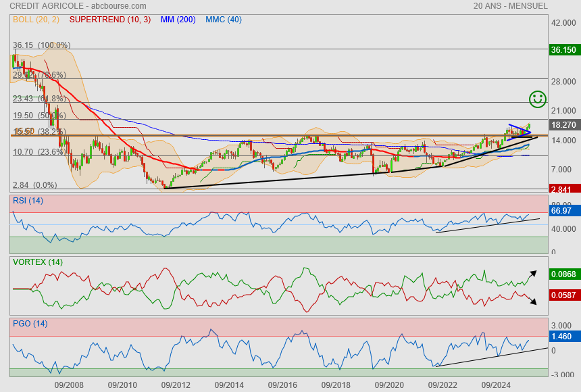The width and height of the screenshot is (581, 392).
Task: Click the green smiley face icon
Action: (x=538, y=99)
